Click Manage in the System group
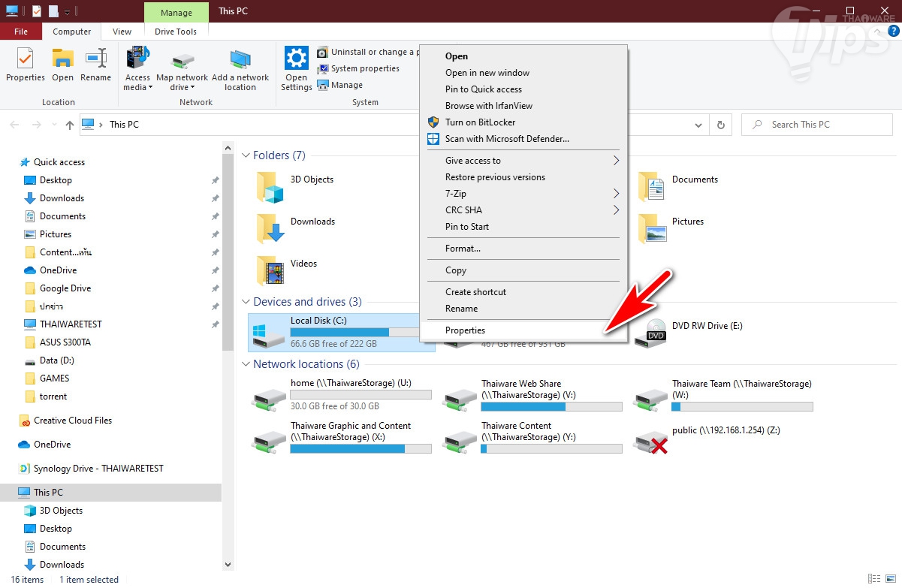This screenshot has height=588, width=902. pos(340,85)
